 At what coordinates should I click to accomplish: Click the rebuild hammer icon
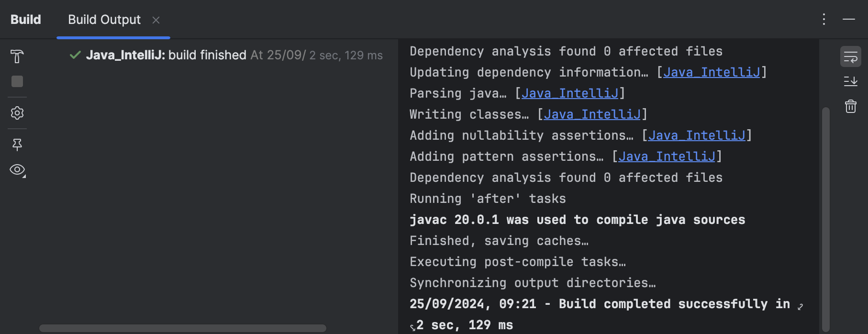pyautogui.click(x=17, y=56)
